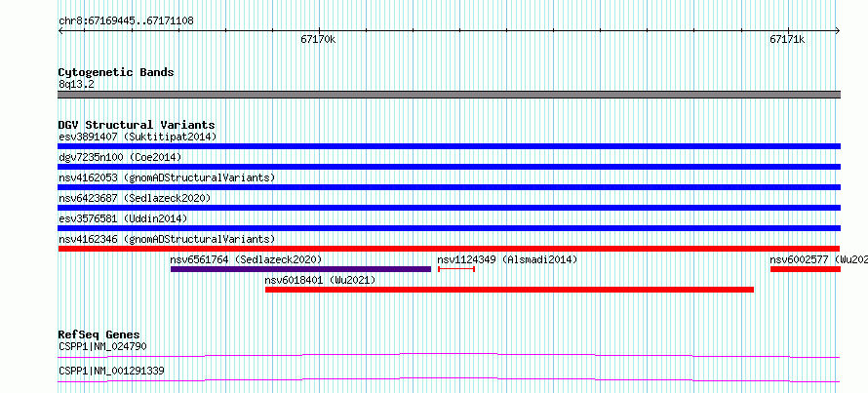The width and height of the screenshot is (868, 393).
Task: Click the 8q13.2 band label
Action: click(x=77, y=84)
